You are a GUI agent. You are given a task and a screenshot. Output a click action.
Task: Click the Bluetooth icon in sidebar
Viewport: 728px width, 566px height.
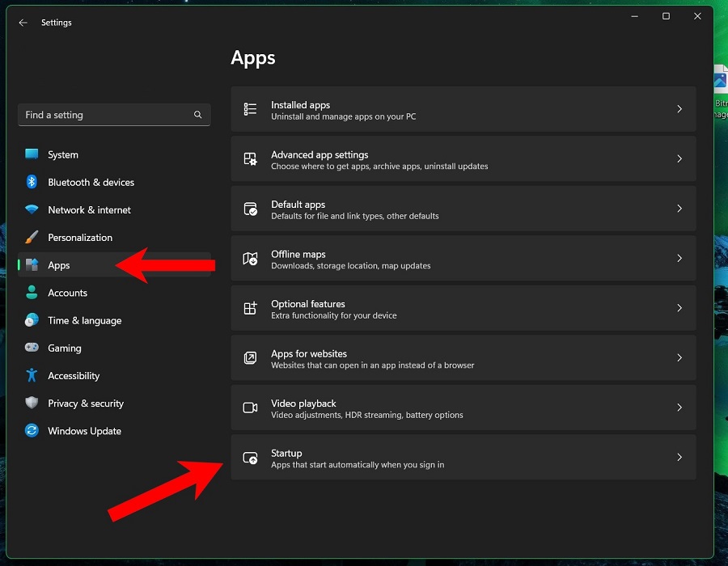pos(32,182)
